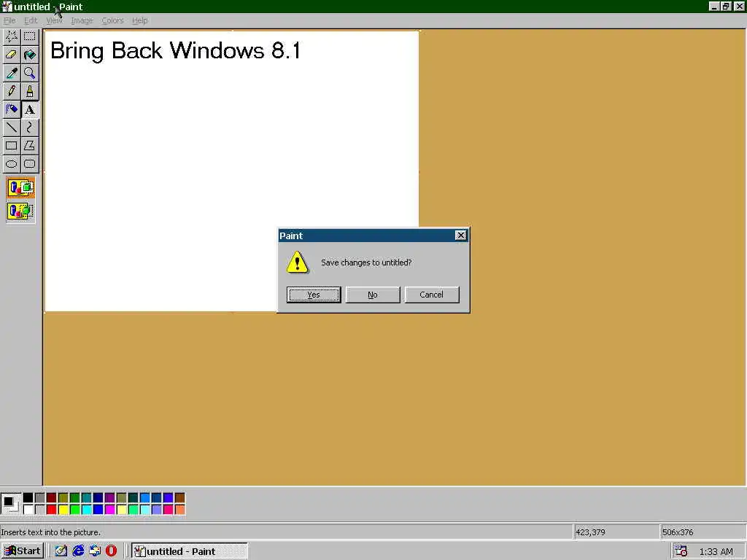
Task: Click the "506x376" status bar size
Action: (678, 532)
